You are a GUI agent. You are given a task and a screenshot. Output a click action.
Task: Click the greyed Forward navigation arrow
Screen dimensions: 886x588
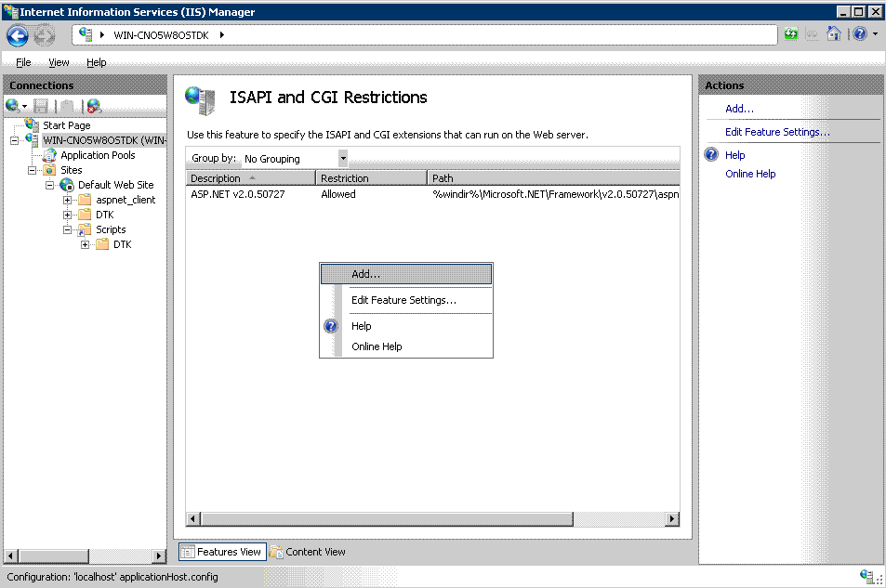pyautogui.click(x=44, y=35)
